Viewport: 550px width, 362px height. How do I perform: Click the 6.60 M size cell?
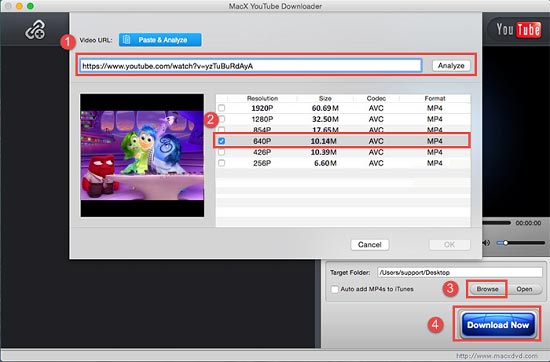point(325,163)
